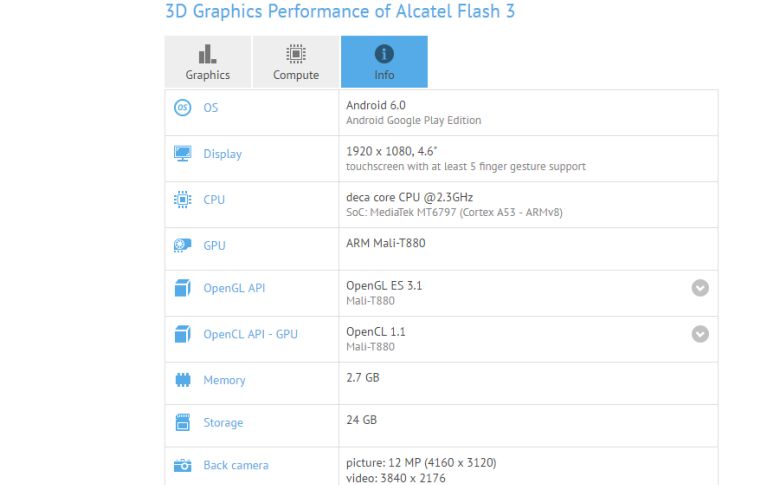Image resolution: width=780 pixels, height=485 pixels.
Task: Click deca core CPU @2.3GHz value
Action: (409, 197)
